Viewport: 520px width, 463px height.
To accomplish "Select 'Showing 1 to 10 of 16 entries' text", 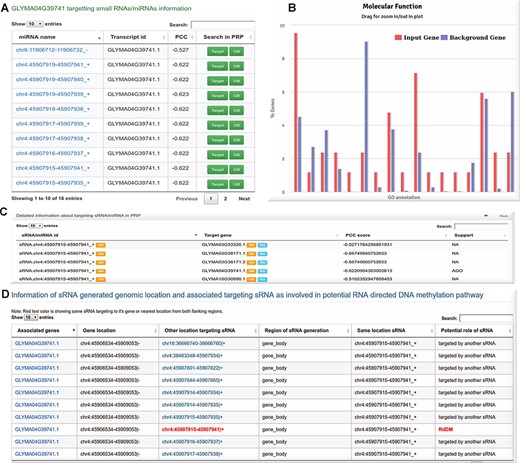I will coord(47,198).
